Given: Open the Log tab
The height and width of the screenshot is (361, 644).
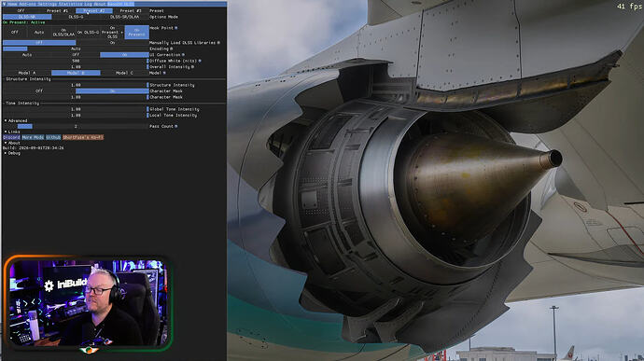Looking at the screenshot, I should click(x=89, y=4).
